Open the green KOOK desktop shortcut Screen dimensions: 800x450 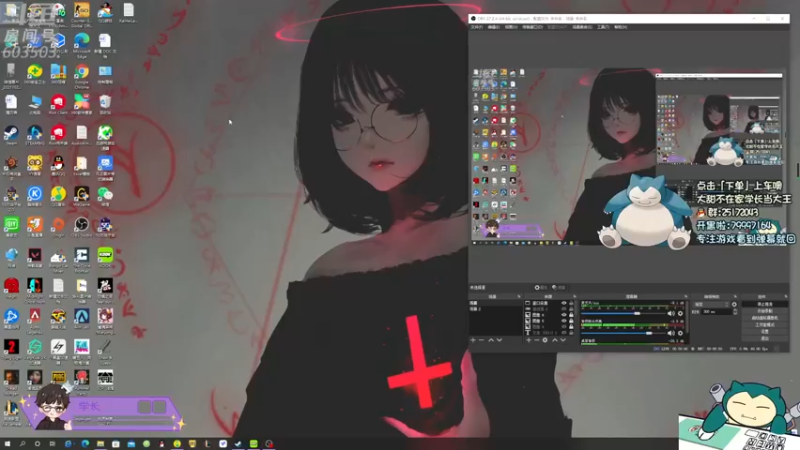click(x=105, y=256)
